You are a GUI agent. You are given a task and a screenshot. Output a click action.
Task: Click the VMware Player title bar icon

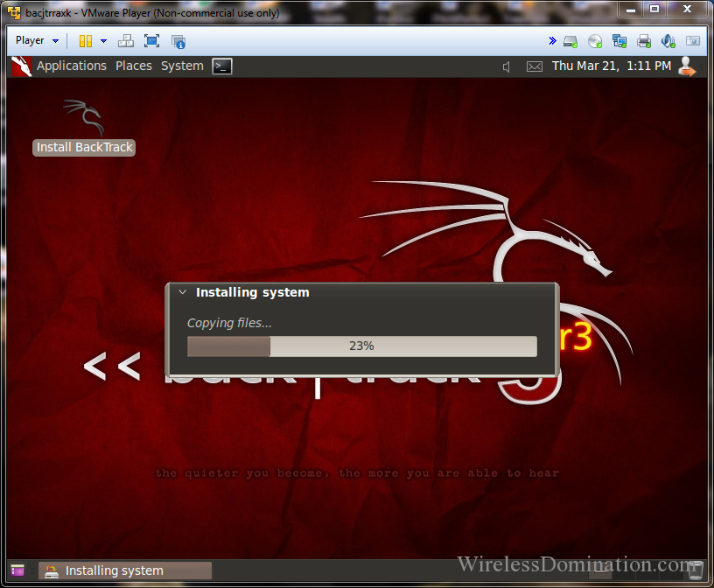coord(14,13)
